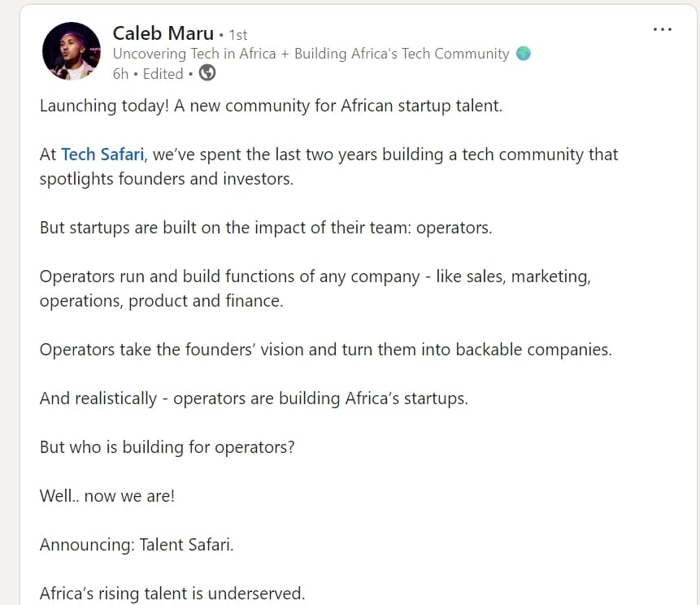Click the 'Operators run and build functions' line
The width and height of the screenshot is (700, 605).
tap(315, 276)
